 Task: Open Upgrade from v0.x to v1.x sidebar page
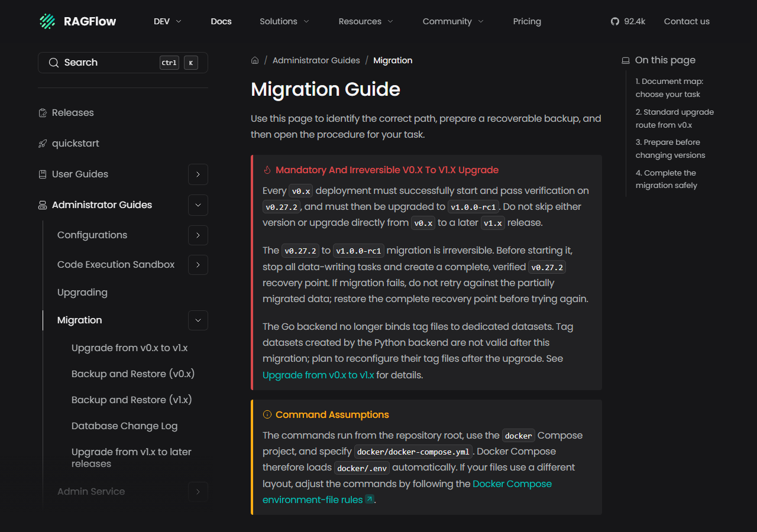coord(130,348)
